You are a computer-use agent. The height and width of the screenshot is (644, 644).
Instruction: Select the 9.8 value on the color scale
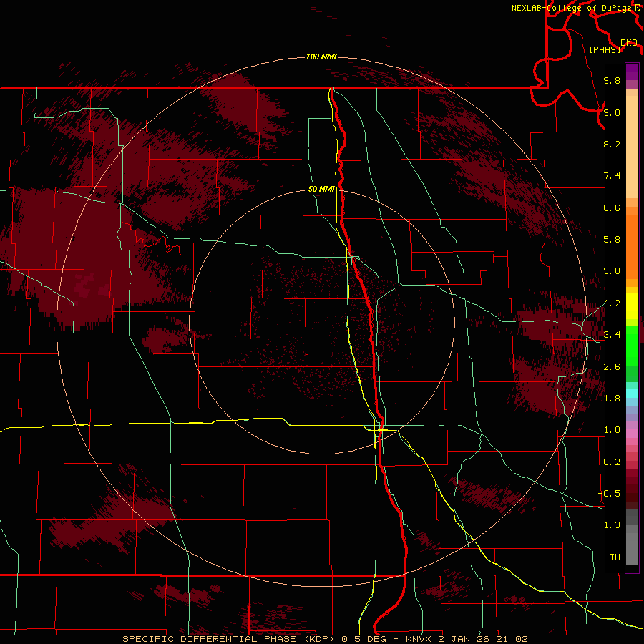[x=612, y=81]
